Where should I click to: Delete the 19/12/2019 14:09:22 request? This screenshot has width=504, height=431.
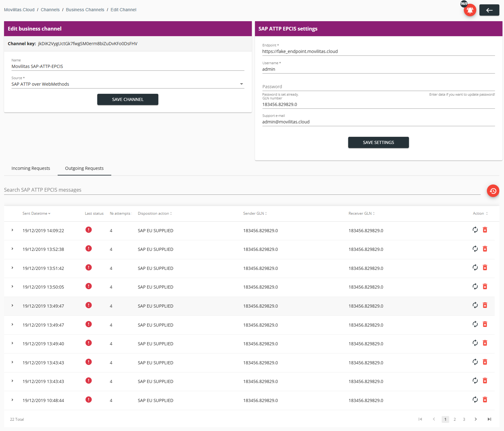click(x=485, y=230)
